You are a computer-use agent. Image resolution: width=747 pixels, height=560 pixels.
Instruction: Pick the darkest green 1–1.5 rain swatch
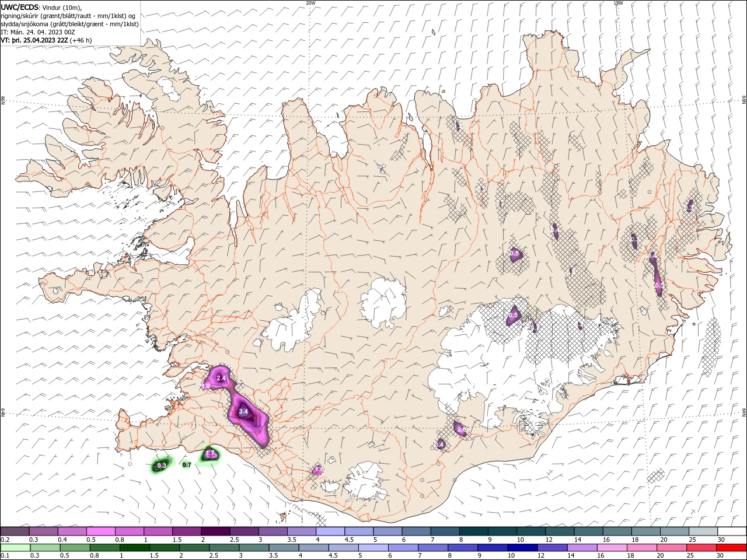135,547
